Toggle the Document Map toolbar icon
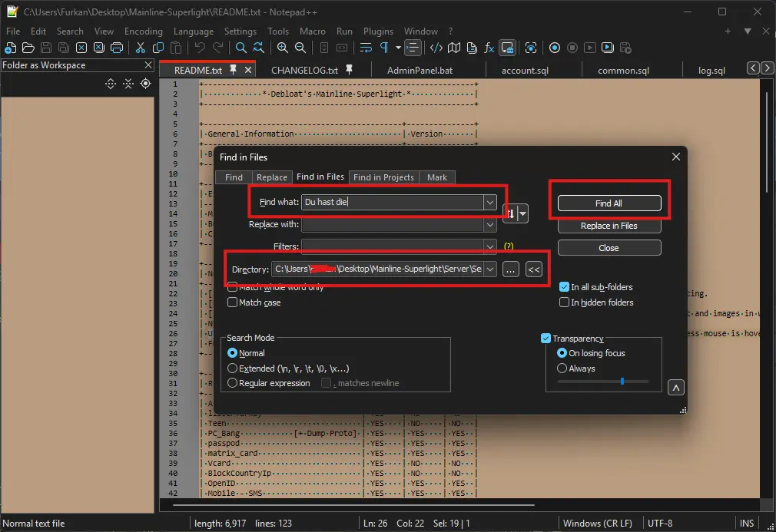Image resolution: width=776 pixels, height=532 pixels. (x=454, y=48)
